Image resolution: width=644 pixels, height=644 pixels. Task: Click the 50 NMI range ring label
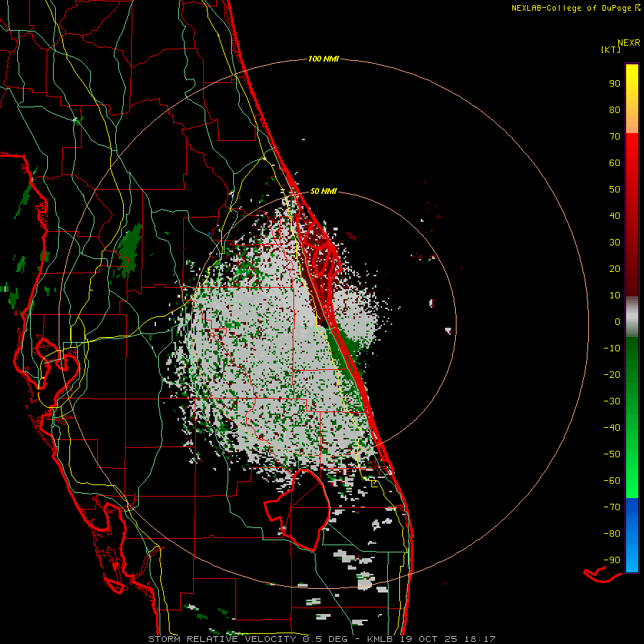coord(323,191)
